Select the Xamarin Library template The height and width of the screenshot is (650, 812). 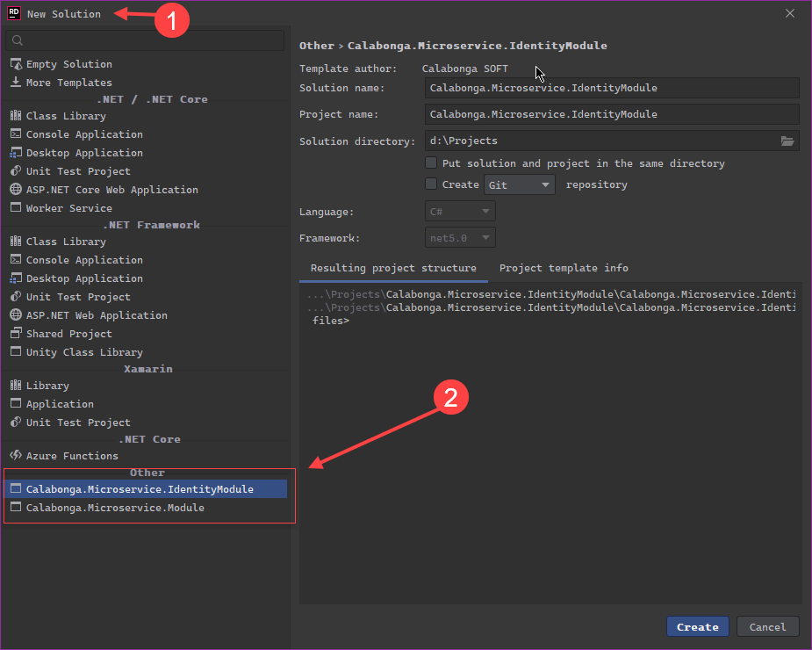47,386
